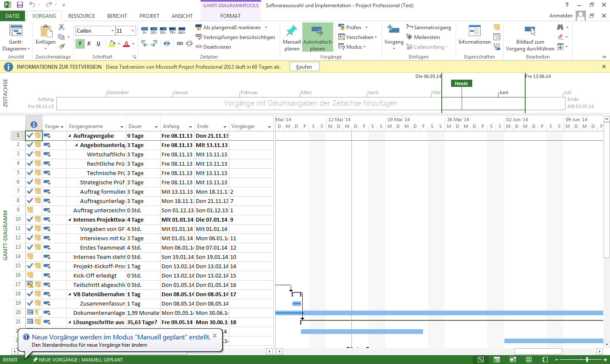This screenshot has height=364, width=610.
Task: Enable Automatisch planen mode
Action: (x=317, y=36)
